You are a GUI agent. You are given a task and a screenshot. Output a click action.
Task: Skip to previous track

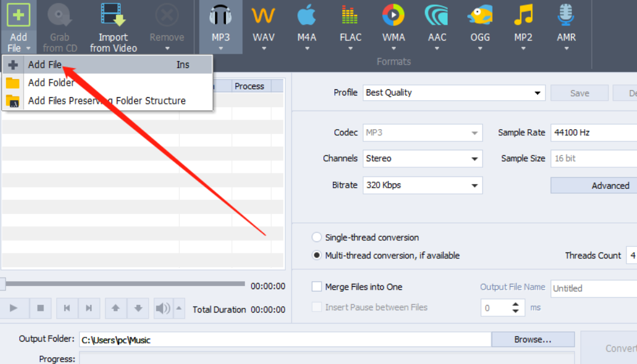pos(67,308)
